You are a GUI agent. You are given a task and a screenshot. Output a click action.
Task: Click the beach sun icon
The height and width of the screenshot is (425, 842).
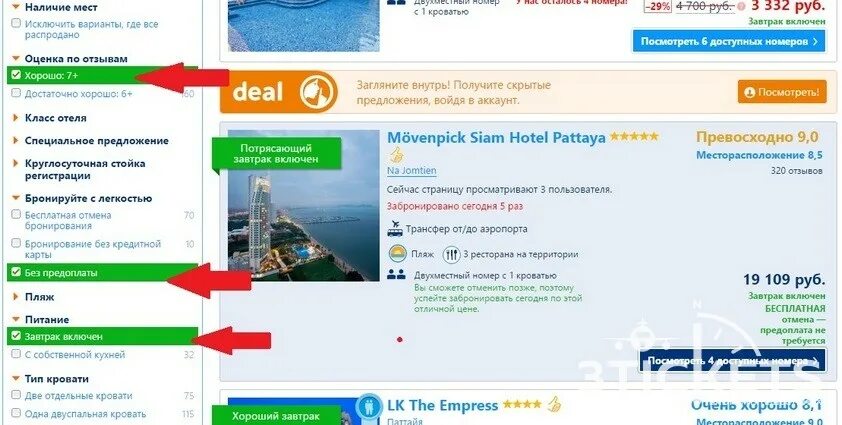coord(398,254)
